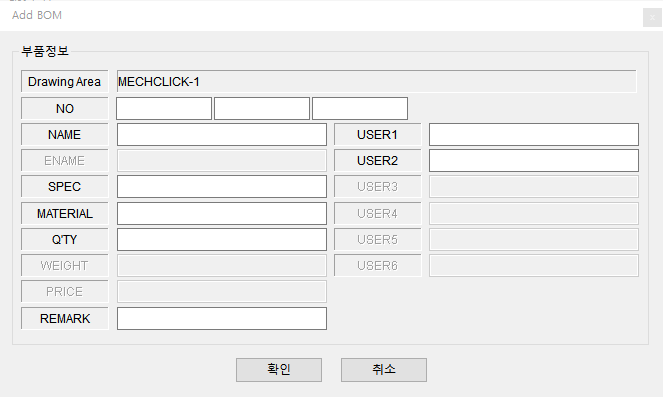
Task: Click the USER2 label button
Action: point(378,161)
